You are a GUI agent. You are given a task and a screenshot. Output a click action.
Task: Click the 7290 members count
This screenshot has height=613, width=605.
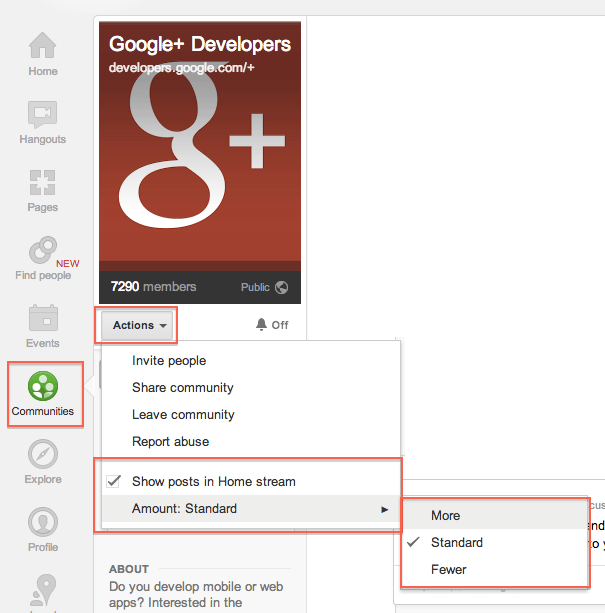(x=153, y=287)
